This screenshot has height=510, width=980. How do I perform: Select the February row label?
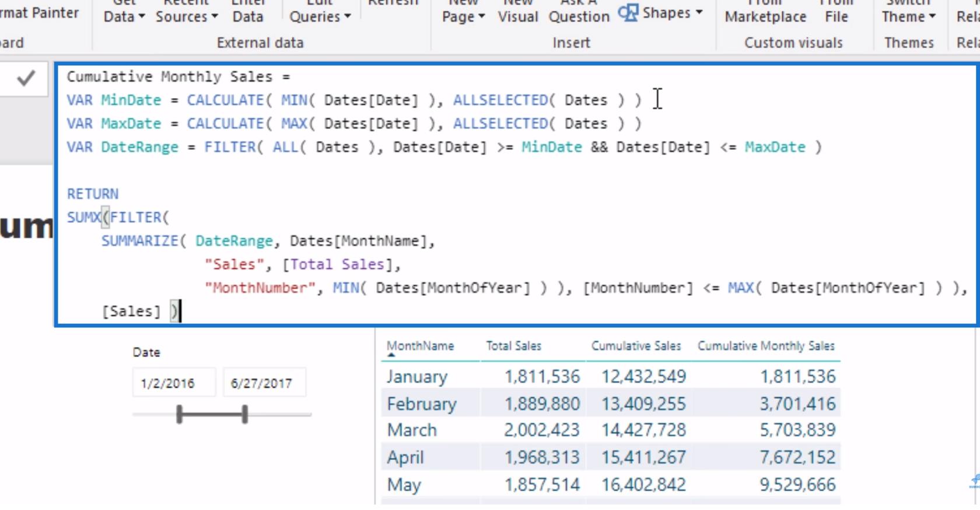tap(422, 404)
